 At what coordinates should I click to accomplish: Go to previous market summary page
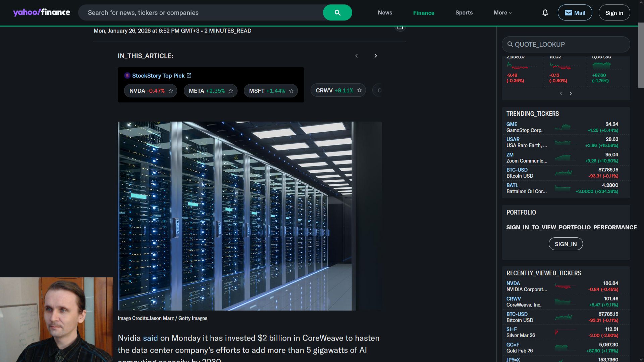click(x=561, y=93)
